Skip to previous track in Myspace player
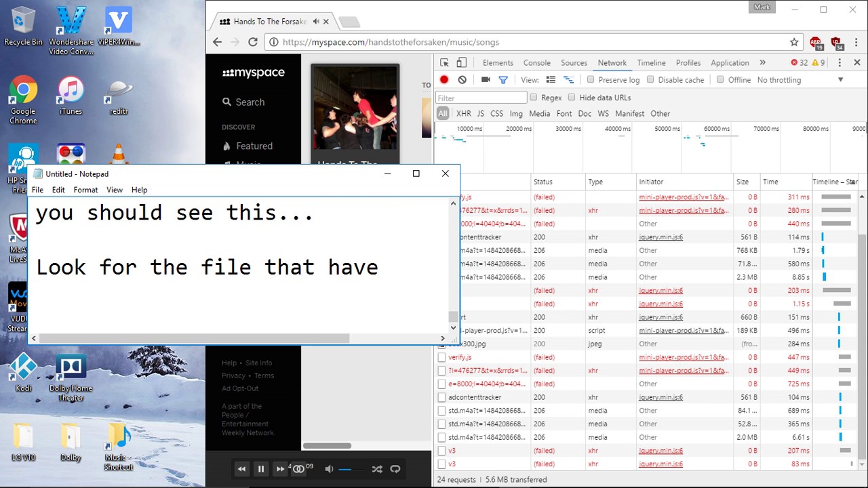868x488 pixels. (x=241, y=469)
